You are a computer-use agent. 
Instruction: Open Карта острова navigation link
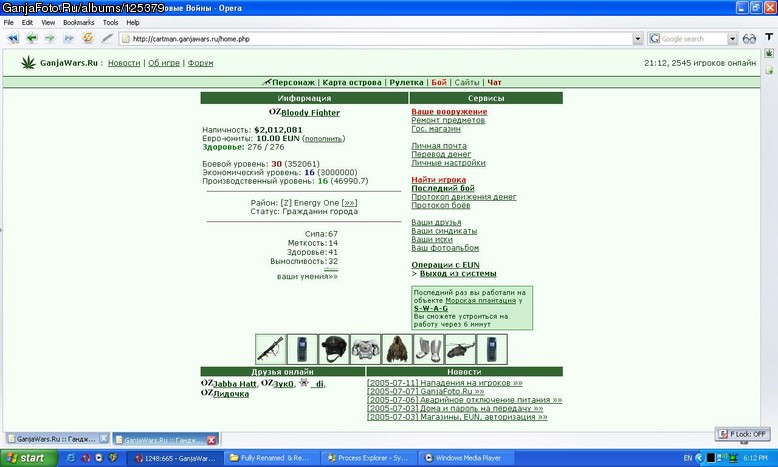(x=352, y=82)
